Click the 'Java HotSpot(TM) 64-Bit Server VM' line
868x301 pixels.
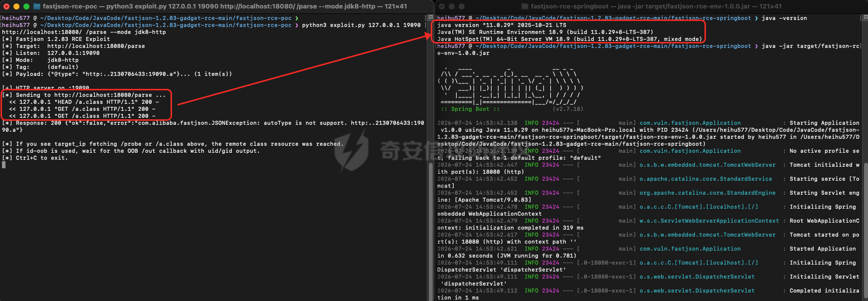pos(569,39)
